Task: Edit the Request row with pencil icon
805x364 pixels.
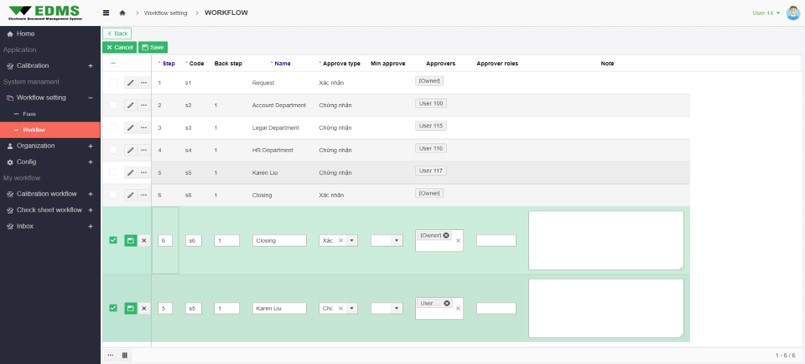Action: 130,83
